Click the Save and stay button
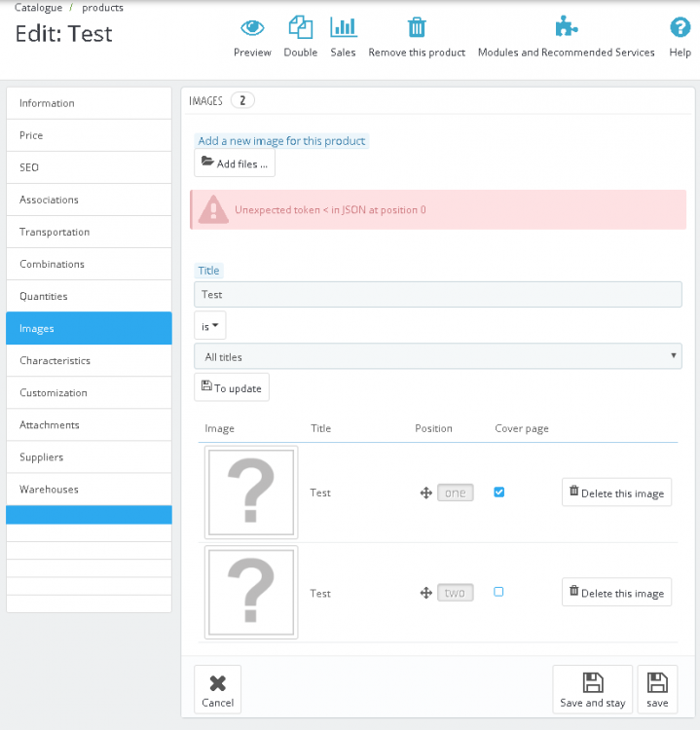700x730 pixels. click(593, 689)
